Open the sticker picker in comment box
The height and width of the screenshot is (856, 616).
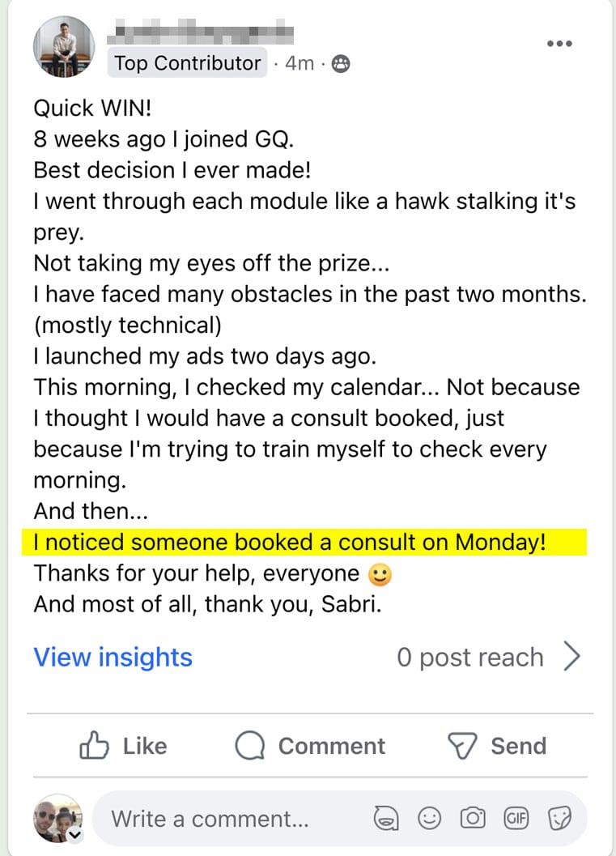coord(559,819)
